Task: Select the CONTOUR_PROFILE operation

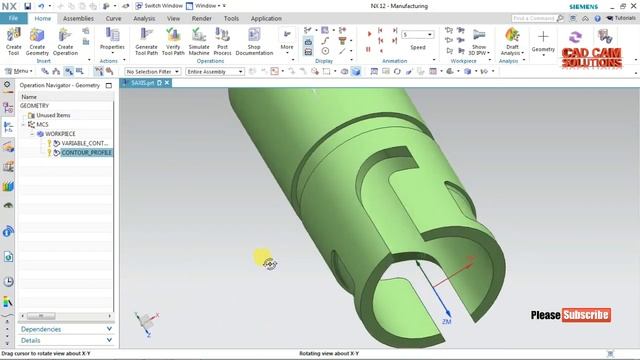Action: click(x=87, y=153)
